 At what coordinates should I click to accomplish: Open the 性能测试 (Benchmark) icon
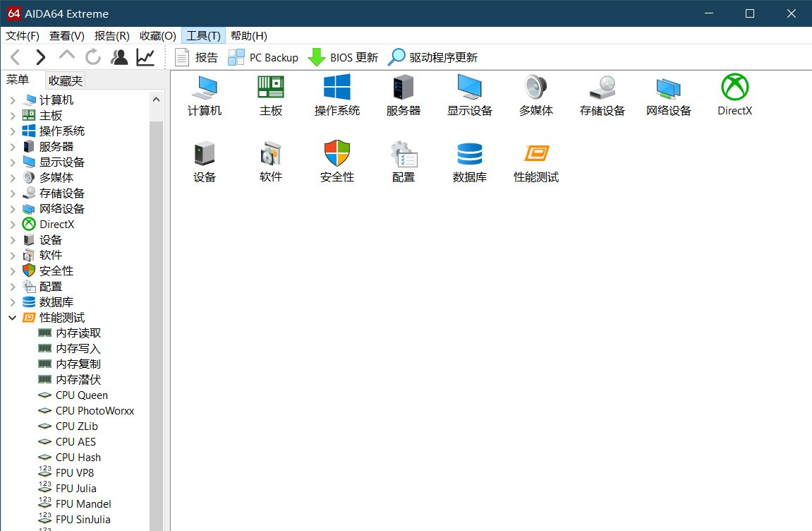click(x=535, y=159)
